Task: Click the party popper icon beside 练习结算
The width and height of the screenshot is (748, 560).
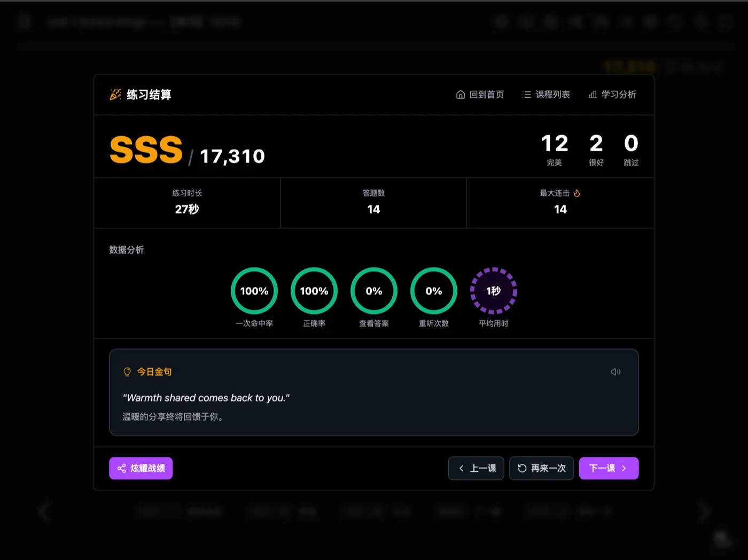Action: point(115,95)
